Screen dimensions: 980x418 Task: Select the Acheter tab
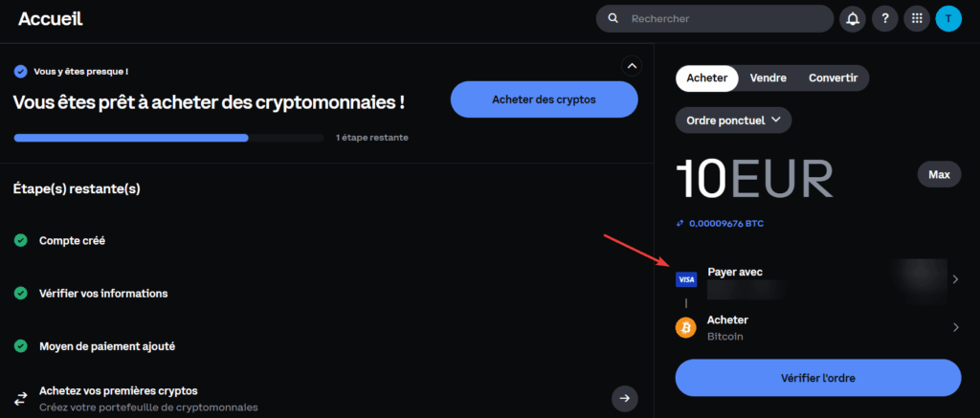click(707, 78)
